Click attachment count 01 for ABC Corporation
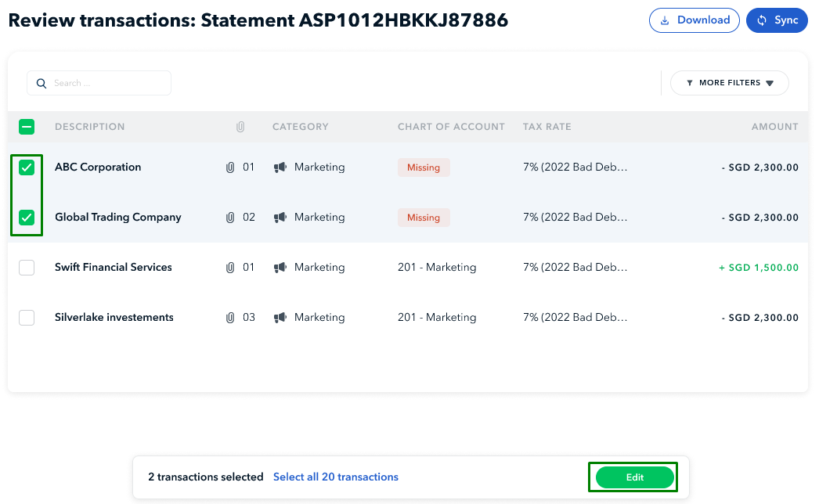The image size is (819, 504). [x=249, y=167]
